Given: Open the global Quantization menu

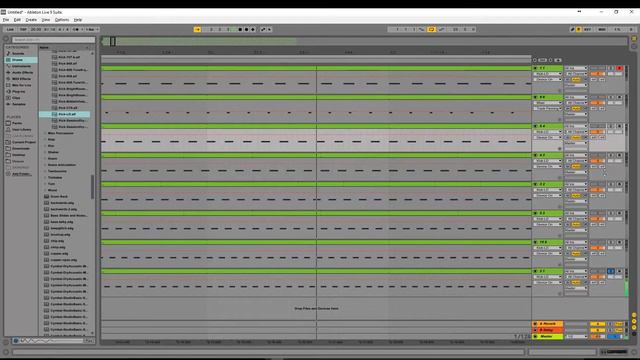Looking at the screenshot, I should pyautogui.click(x=91, y=29).
